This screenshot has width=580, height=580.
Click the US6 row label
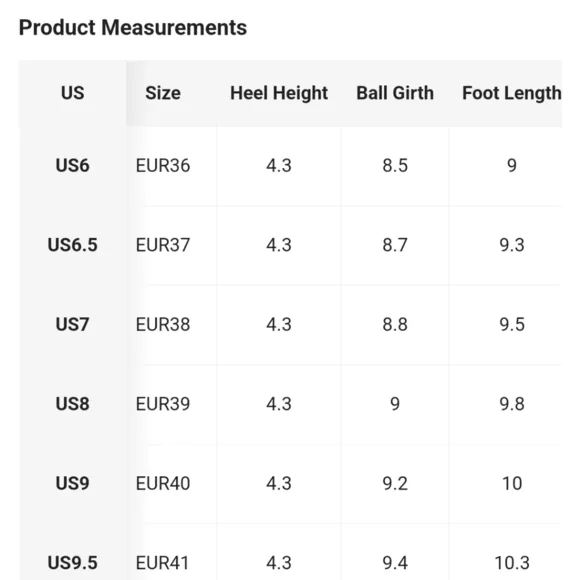click(x=72, y=165)
